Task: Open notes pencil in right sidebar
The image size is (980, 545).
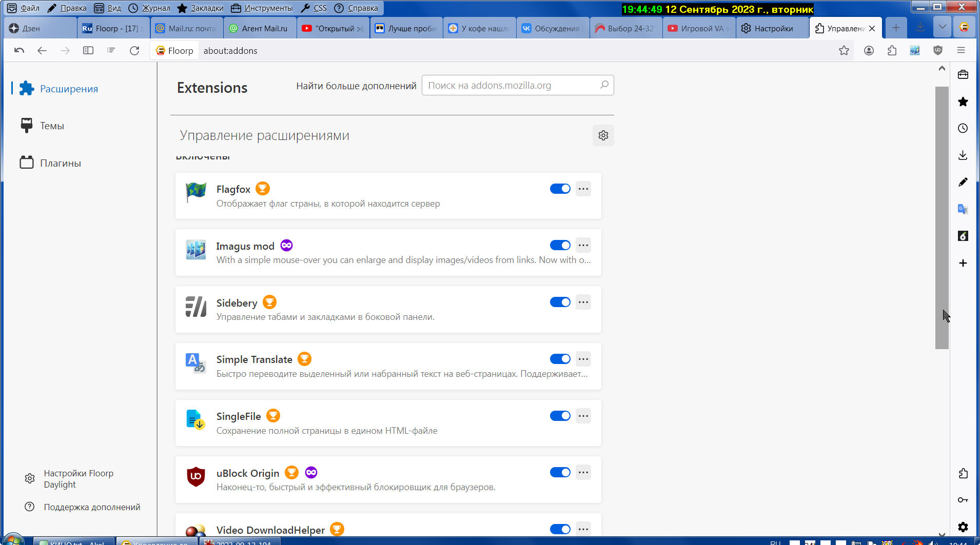Action: click(x=963, y=182)
